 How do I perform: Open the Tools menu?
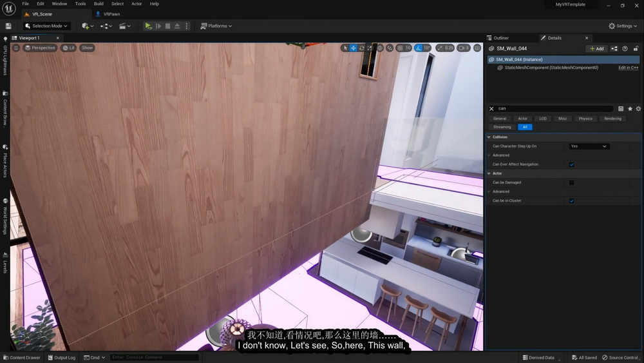80,4
